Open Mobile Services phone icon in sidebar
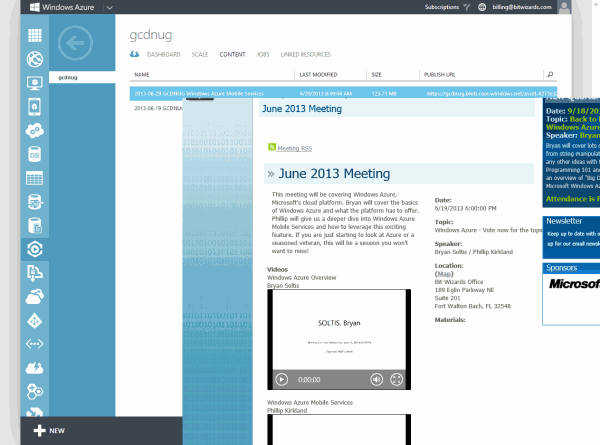The width and height of the screenshot is (600, 445). click(x=34, y=107)
